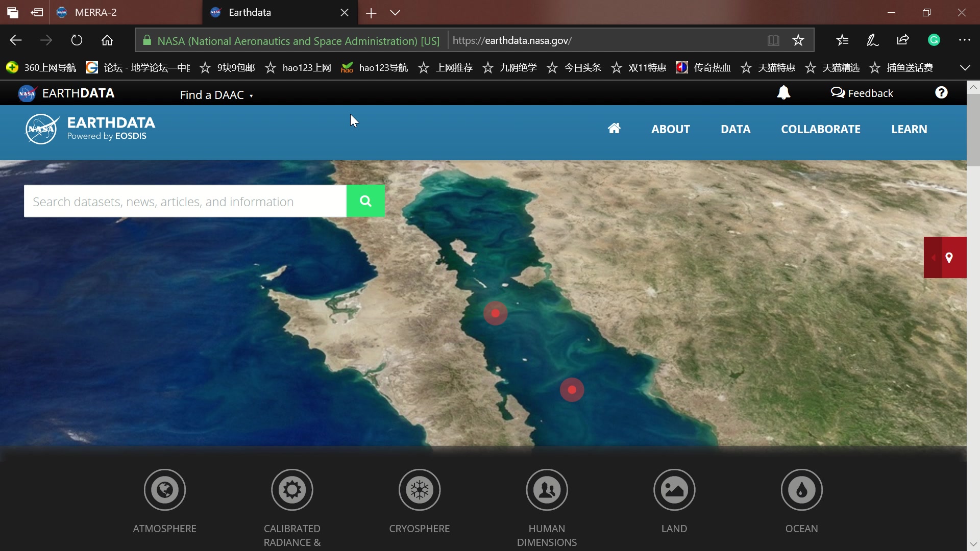Open the 360上网导航 bookmark
The height and width of the screenshot is (551, 980).
tap(41, 67)
